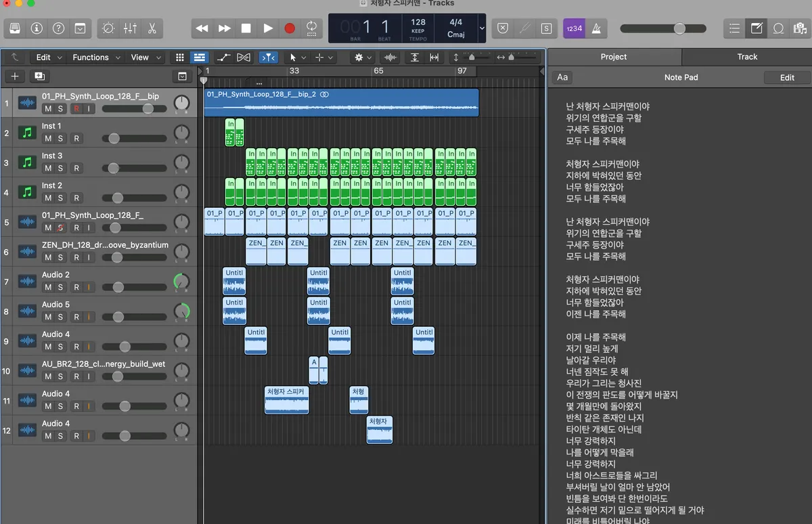Viewport: 812px width, 524px height.
Task: Open Quick Help question mark icon
Action: point(58,28)
